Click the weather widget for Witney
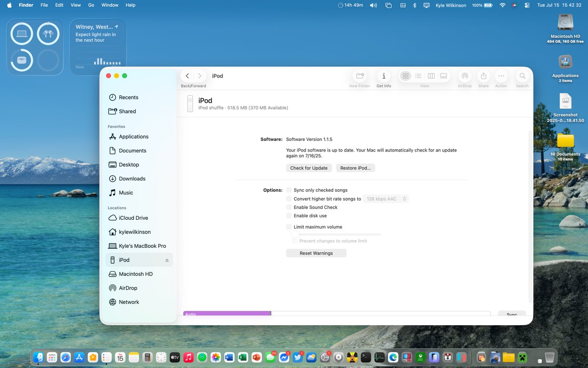Screen dimensions: 588x368 [x=98, y=47]
